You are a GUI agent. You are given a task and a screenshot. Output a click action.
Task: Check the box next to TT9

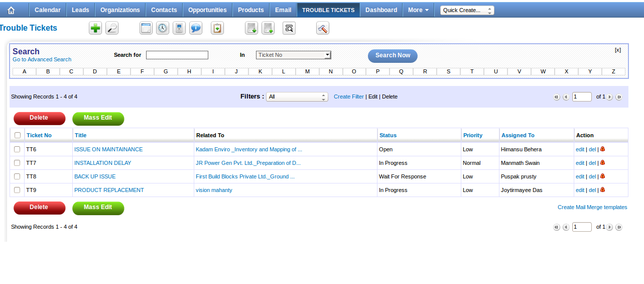pos(17,190)
